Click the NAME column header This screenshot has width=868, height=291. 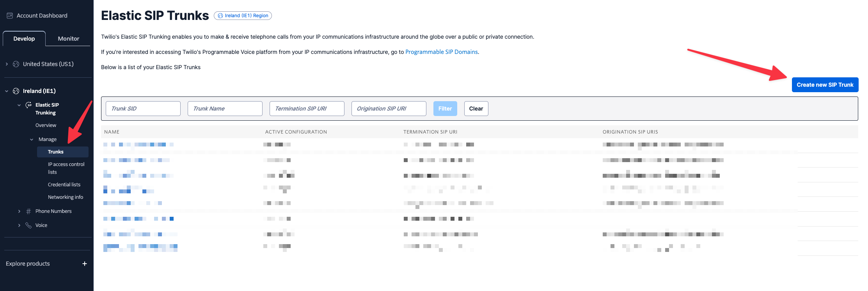112,132
